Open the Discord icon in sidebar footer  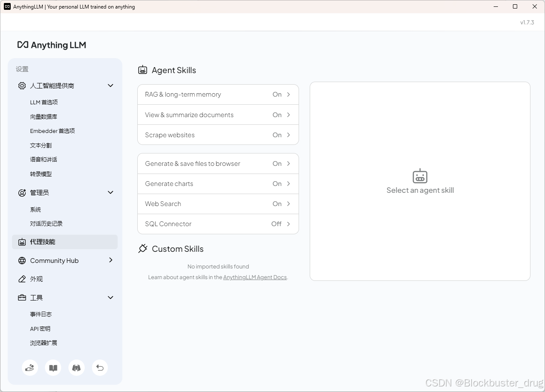pyautogui.click(x=77, y=368)
